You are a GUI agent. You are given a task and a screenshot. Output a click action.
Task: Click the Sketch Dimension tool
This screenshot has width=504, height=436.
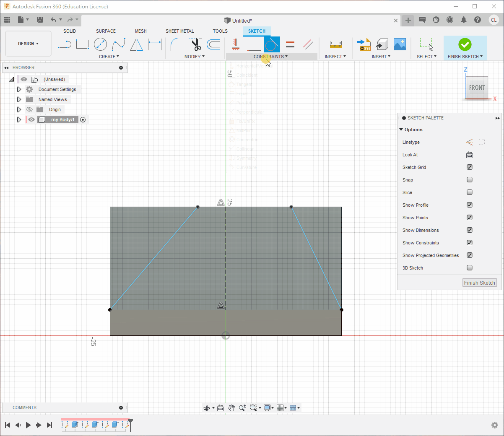155,44
